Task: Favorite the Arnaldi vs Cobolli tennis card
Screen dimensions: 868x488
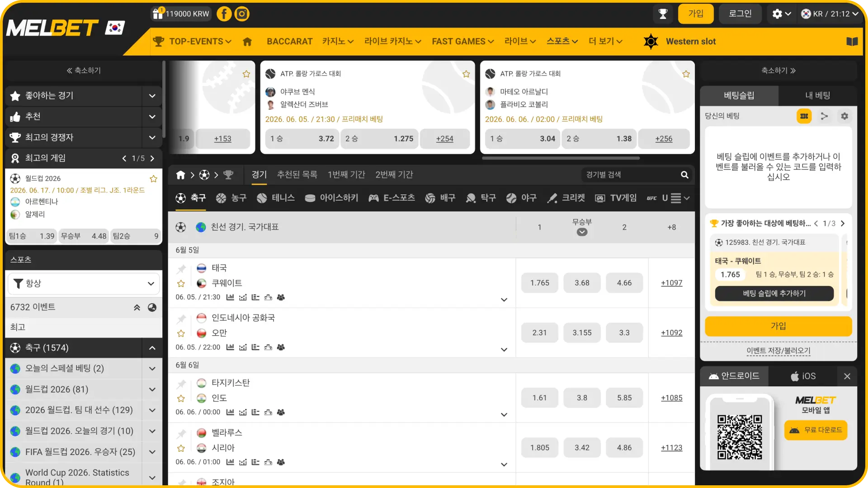Action: tap(686, 74)
